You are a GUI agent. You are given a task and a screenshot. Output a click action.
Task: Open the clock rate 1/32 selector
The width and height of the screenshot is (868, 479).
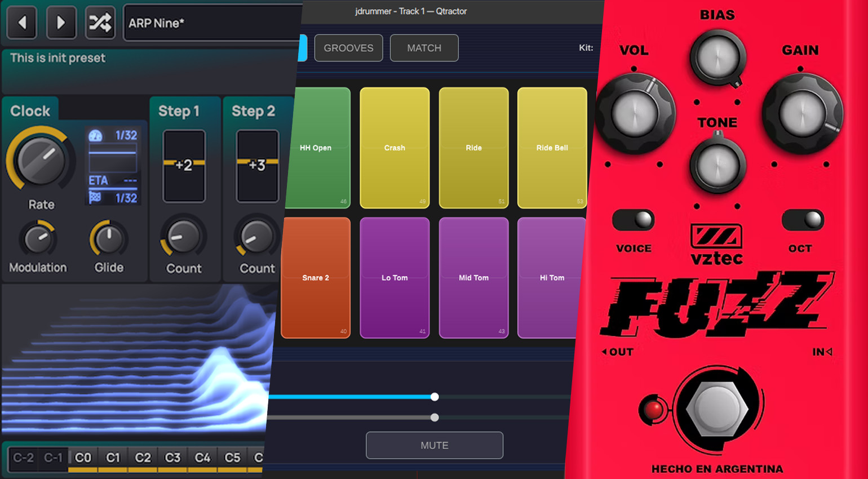tap(125, 135)
